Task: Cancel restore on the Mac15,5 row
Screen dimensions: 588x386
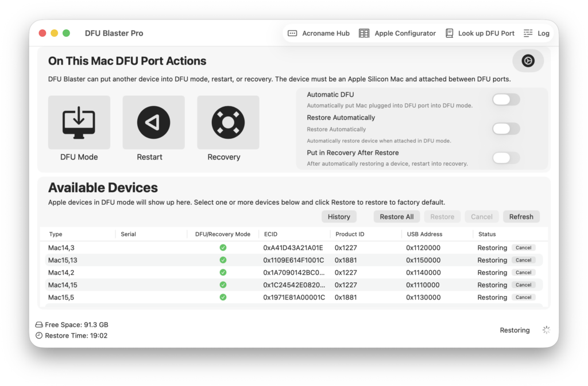Action: [523, 297]
